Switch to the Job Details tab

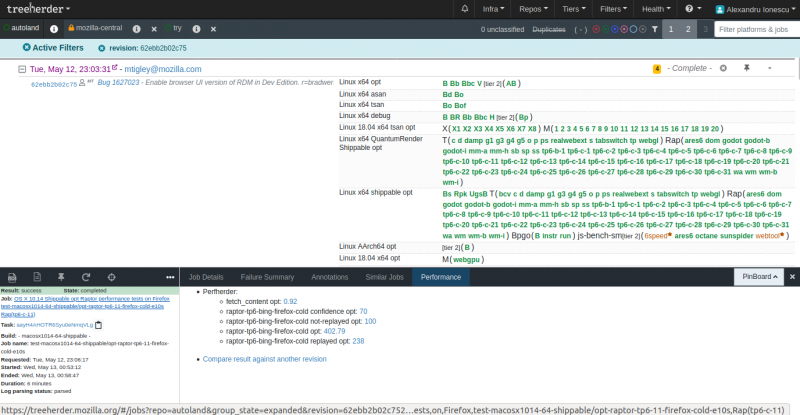[206, 277]
